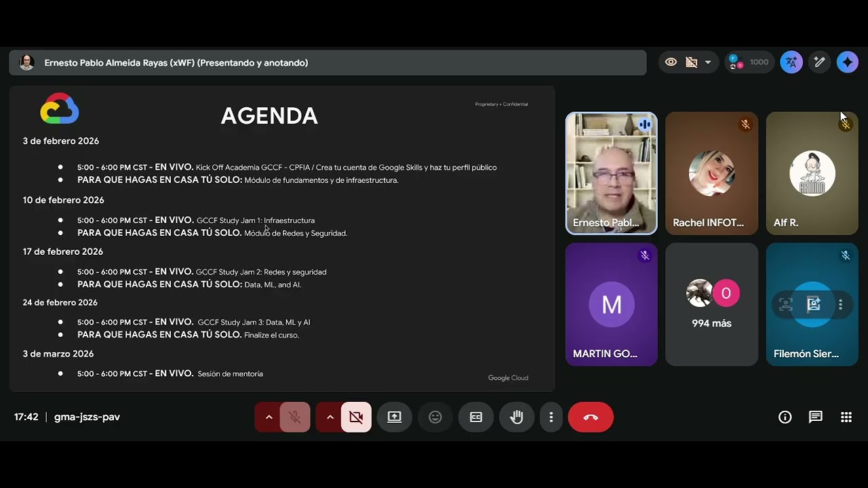Open the activities grid icon
This screenshot has height=488, width=868.
click(x=846, y=418)
